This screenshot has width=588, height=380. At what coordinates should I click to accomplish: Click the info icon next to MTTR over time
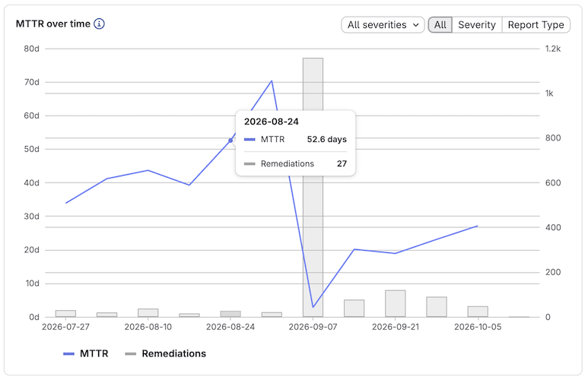99,24
